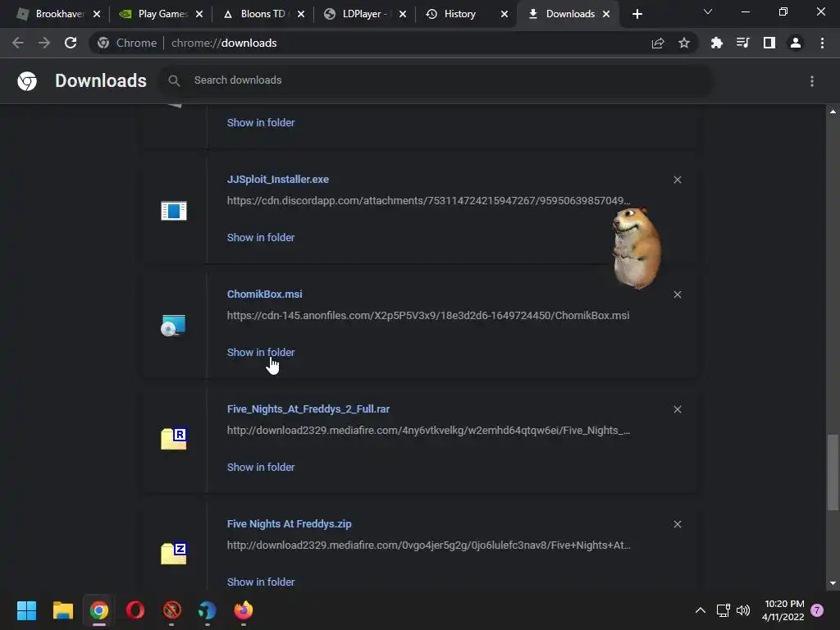Close the Brookhaven tab
This screenshot has width=840, height=630.
[97, 14]
